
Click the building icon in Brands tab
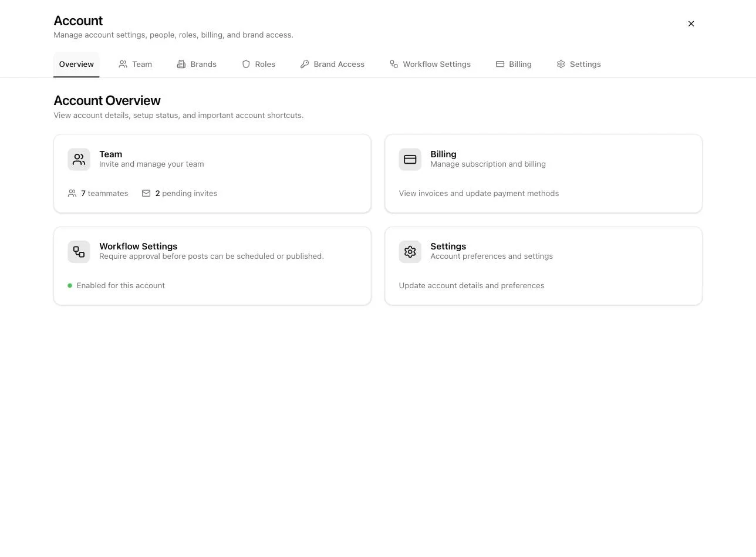181,64
